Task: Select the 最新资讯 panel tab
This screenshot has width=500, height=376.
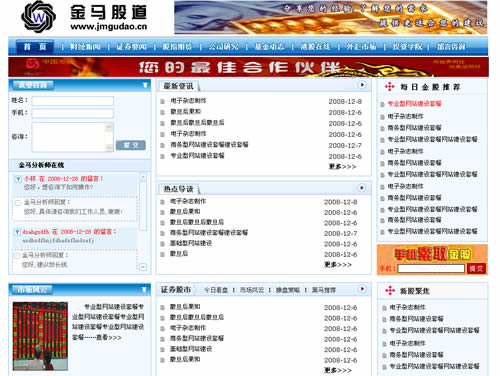Action: pos(178,86)
